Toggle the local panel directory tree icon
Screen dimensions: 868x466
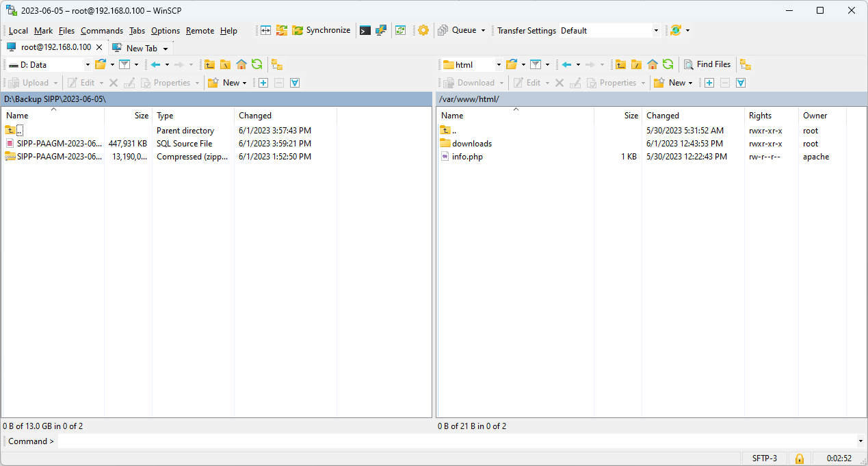point(277,64)
